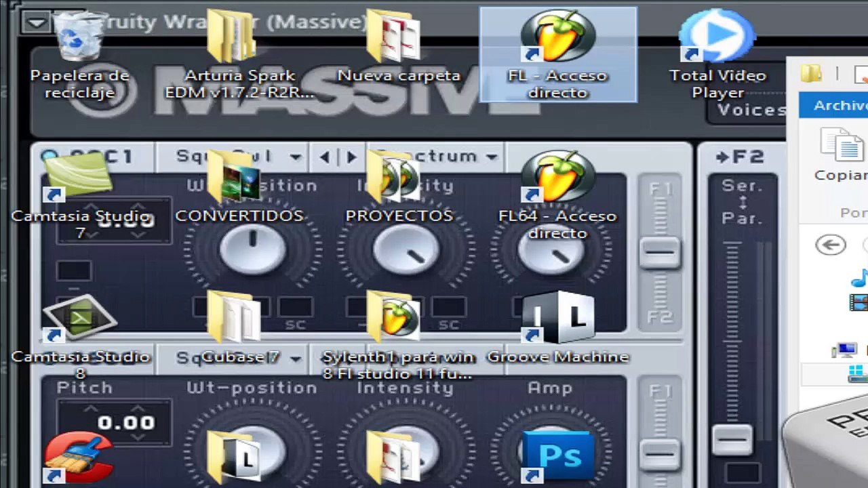The image size is (868, 488).
Task: Click the FL - Acceso directo shortcut
Action: coord(558,55)
